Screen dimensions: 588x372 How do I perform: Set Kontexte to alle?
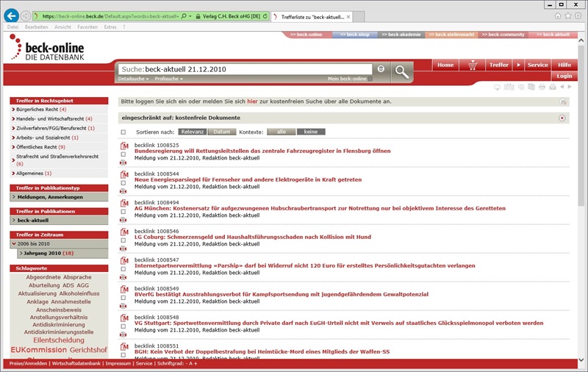282,132
